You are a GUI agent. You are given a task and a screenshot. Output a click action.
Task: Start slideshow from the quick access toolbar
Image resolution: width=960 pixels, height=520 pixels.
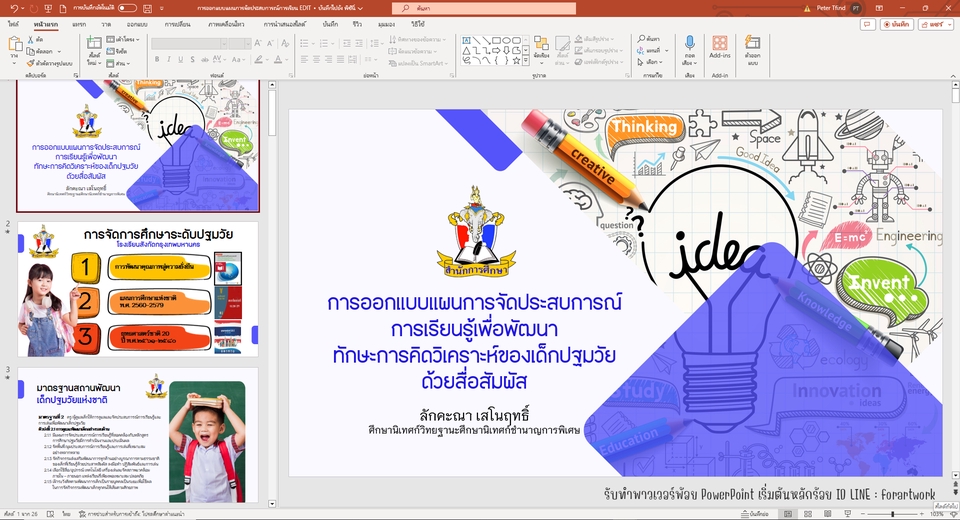coord(48,9)
